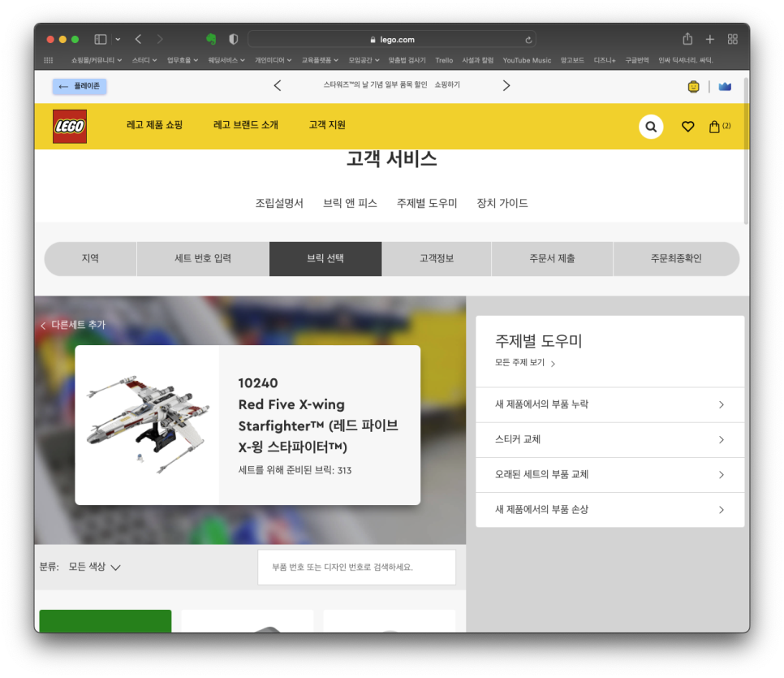Viewport: 784px width, 678px height.
Task: Expand 업무효율 bookmarks folder
Action: click(183, 60)
